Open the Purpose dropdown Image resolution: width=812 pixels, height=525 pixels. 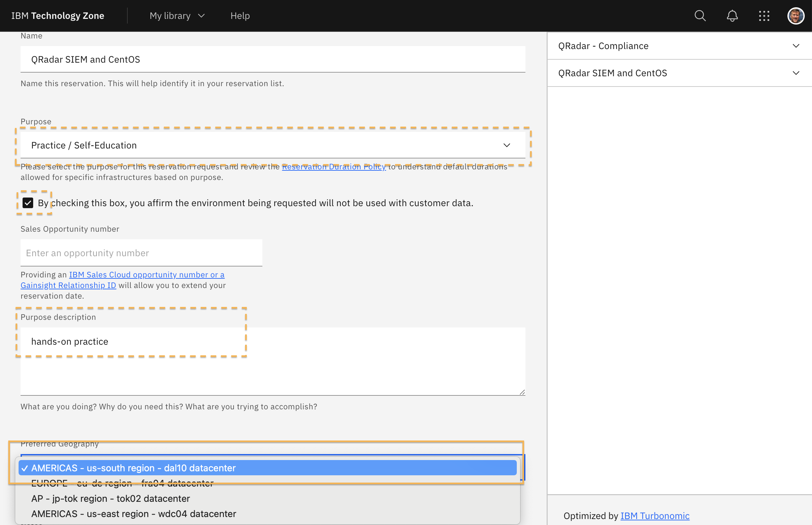pyautogui.click(x=272, y=145)
